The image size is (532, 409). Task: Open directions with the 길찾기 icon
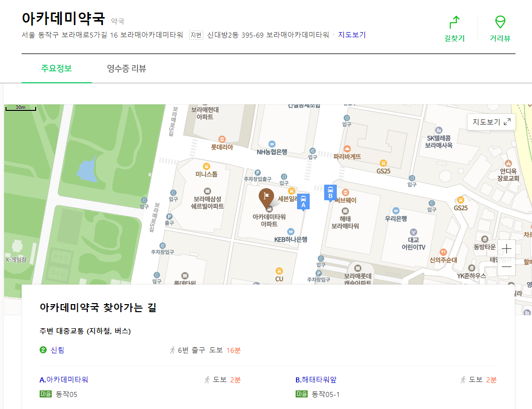(x=454, y=29)
